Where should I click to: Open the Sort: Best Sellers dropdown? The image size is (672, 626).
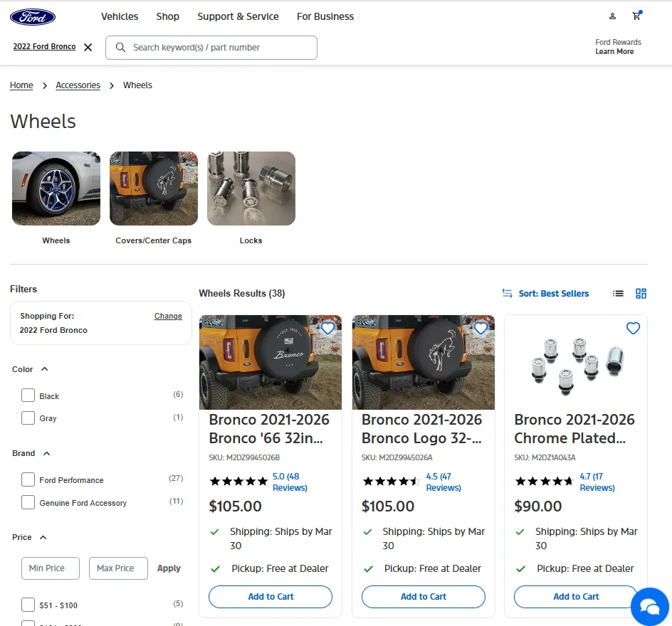pyautogui.click(x=554, y=293)
